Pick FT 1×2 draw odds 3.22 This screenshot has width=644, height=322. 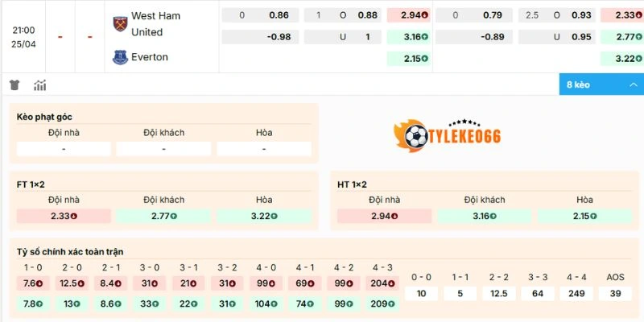(264, 216)
